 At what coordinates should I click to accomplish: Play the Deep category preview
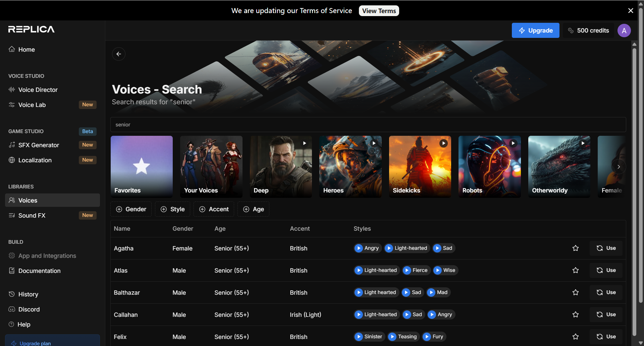tap(305, 143)
